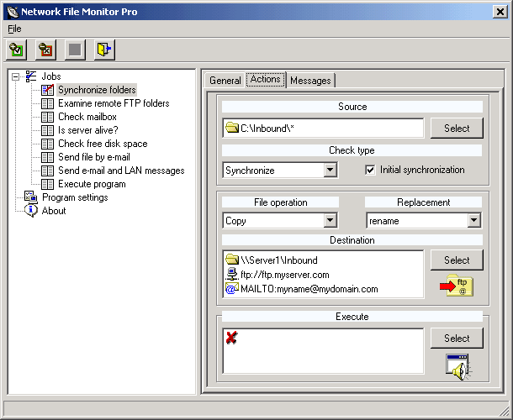Select the Synchronize folders job
The width and height of the screenshot is (513, 420).
(97, 90)
